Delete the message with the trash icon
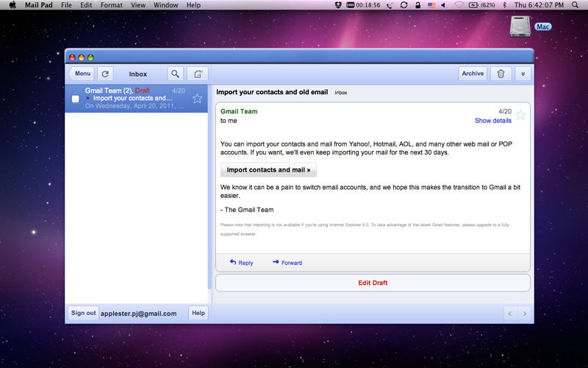The height and width of the screenshot is (368, 588). pyautogui.click(x=501, y=74)
